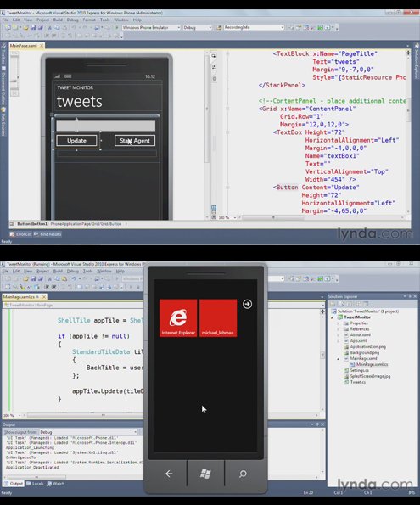Open File menu in top Visual Studio window
The image size is (420, 505).
coord(5,20)
